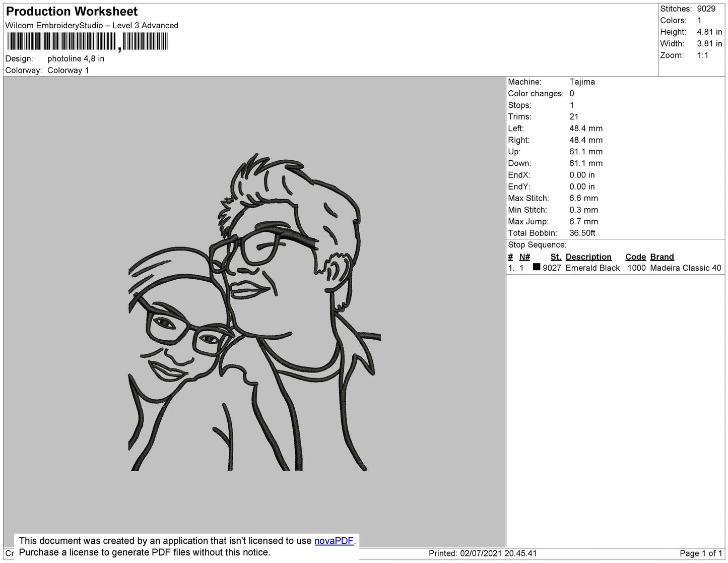Click the 'Madeira Classic 40' brand entry
This screenshot has height=563, width=728.
[686, 268]
